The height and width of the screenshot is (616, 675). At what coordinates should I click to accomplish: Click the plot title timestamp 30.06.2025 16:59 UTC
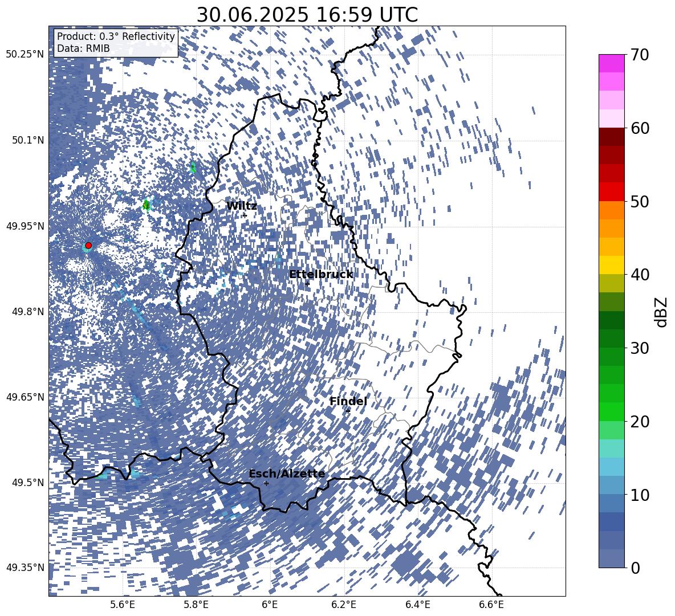[307, 15]
